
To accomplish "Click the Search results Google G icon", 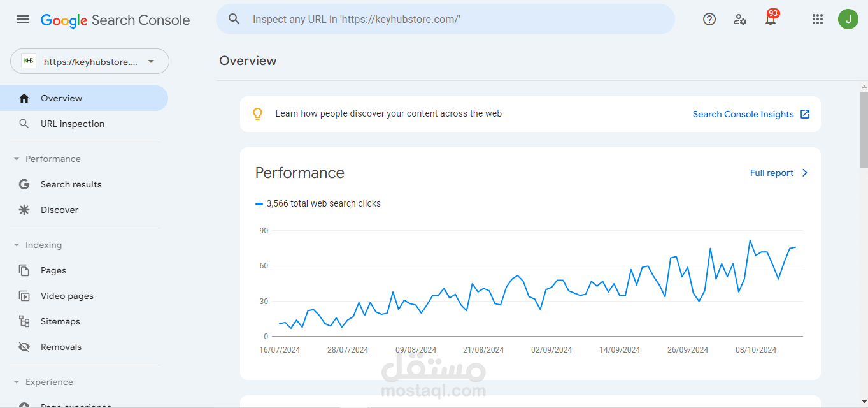I will pyautogui.click(x=24, y=184).
